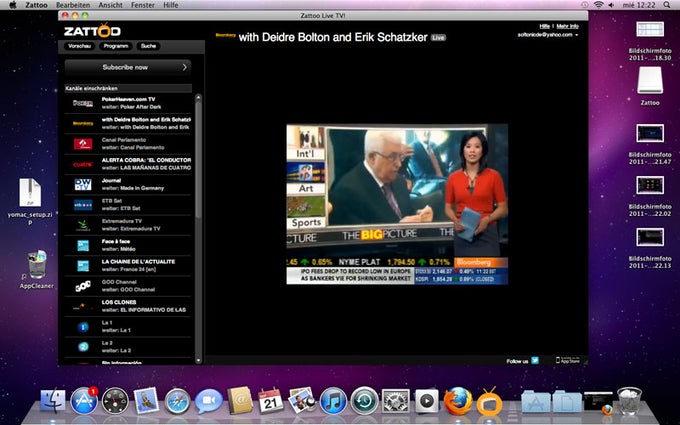Launch iChat from the Dock
The image size is (680, 425).
pyautogui.click(x=209, y=401)
